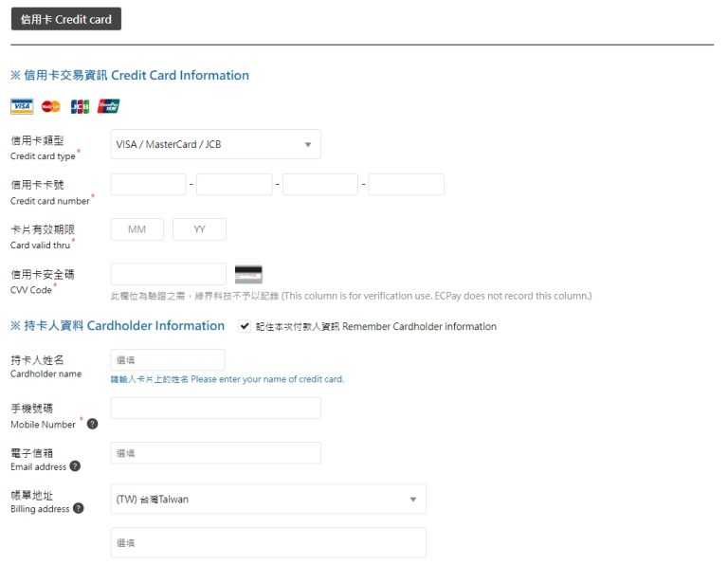
Task: Click the Mobile Number input field
Action: (215, 409)
